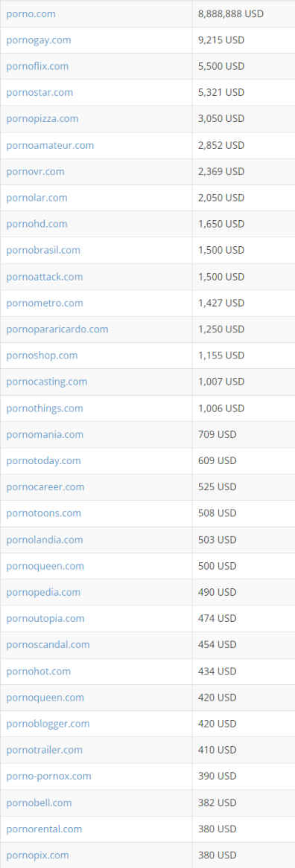Open the pornostar.com listing
The height and width of the screenshot is (868, 295).
pos(39,92)
